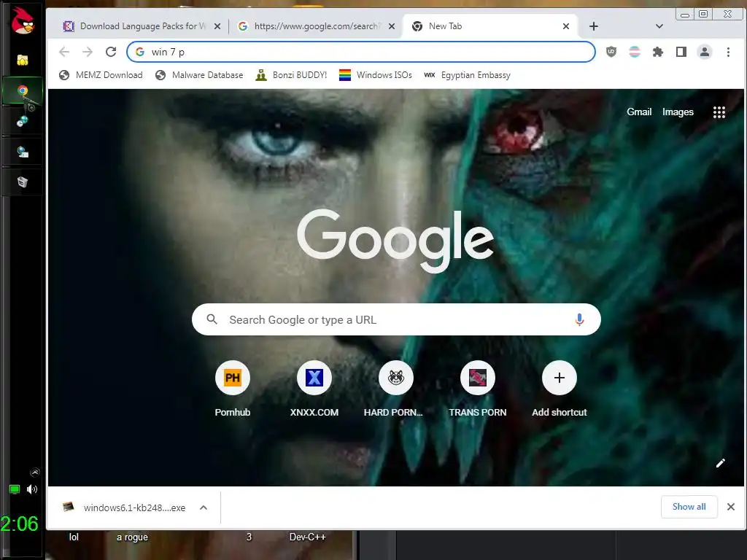The image size is (747, 560).
Task: Click the striped flag extension icon
Action: click(x=635, y=52)
